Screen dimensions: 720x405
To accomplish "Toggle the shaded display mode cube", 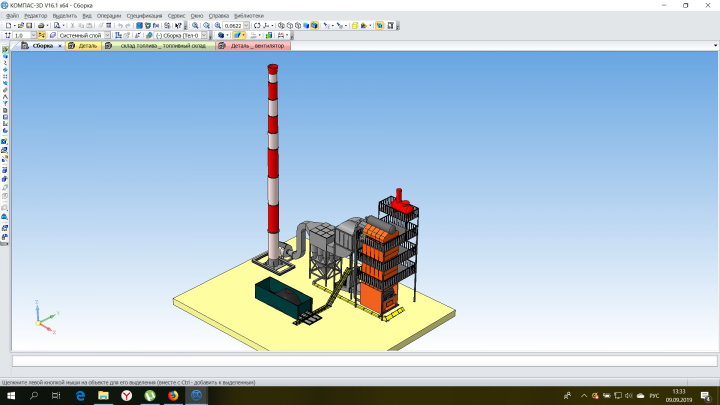I will (x=306, y=26).
